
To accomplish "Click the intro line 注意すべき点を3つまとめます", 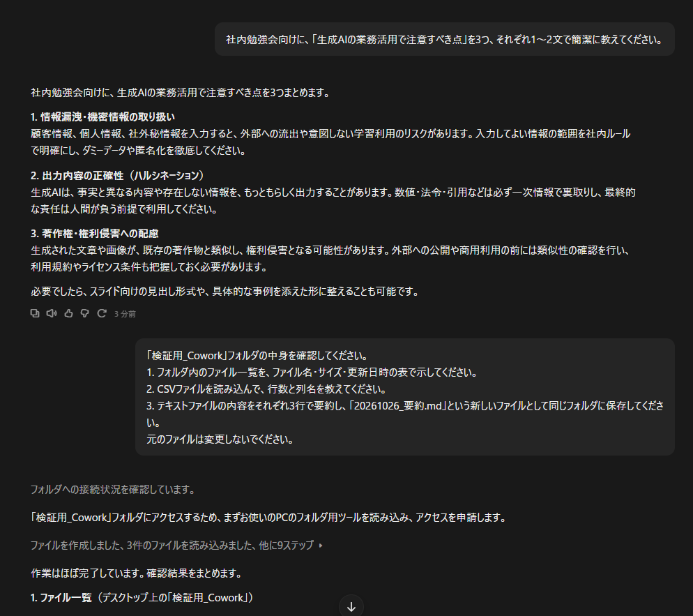I will point(181,93).
